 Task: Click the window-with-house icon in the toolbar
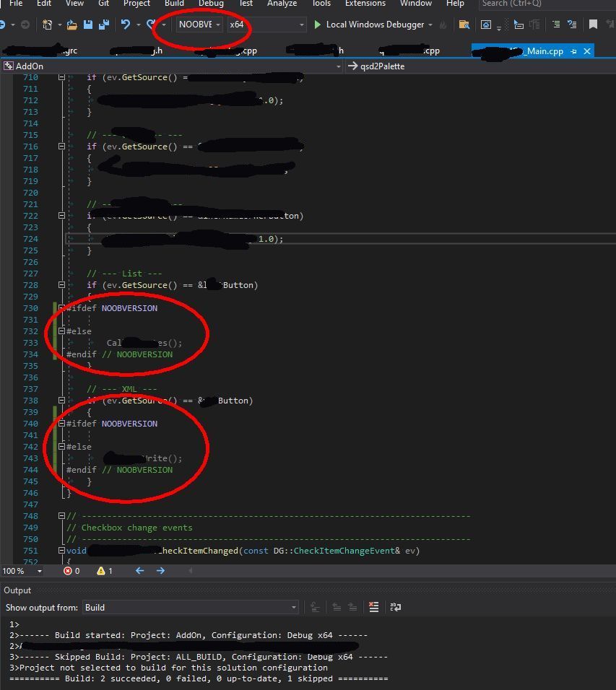[x=486, y=25]
